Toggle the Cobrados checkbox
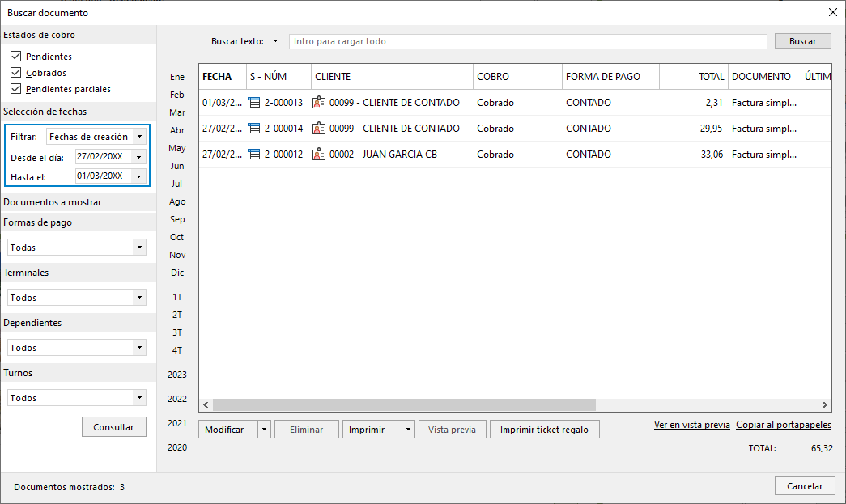846x504 pixels. pos(15,72)
